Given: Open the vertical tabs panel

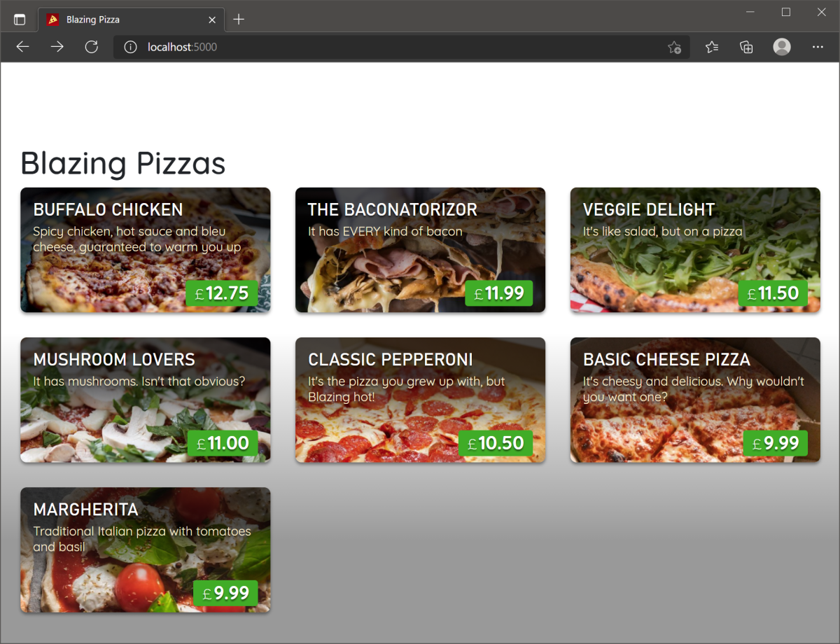Looking at the screenshot, I should 19,19.
